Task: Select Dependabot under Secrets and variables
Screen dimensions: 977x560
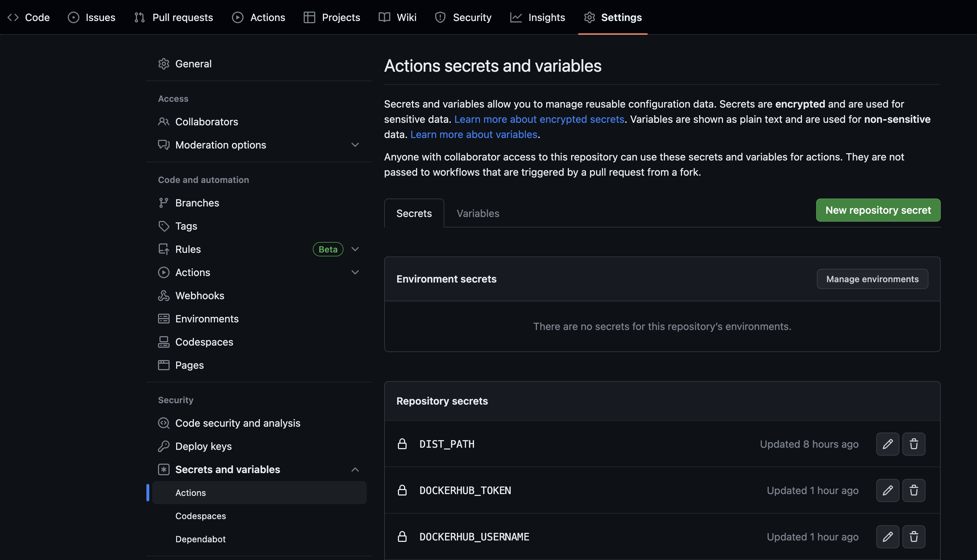Action: tap(200, 539)
